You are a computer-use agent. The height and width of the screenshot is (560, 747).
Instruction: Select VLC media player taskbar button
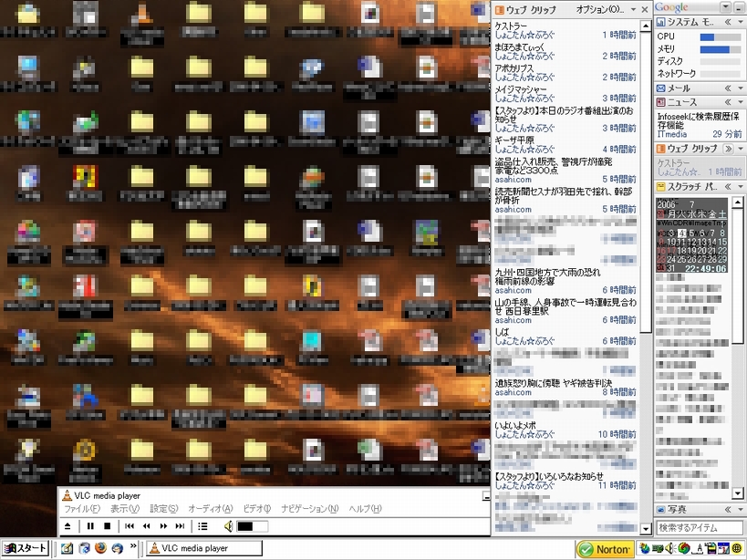[x=204, y=548]
